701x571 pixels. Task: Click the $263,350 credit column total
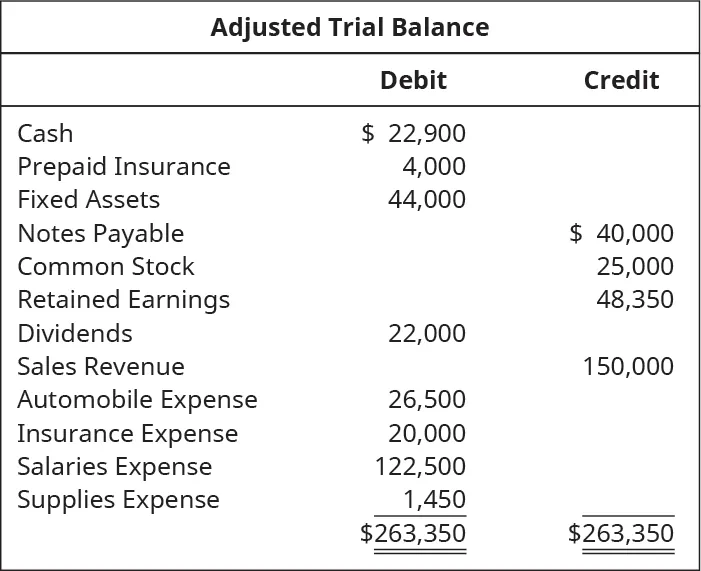pos(621,533)
